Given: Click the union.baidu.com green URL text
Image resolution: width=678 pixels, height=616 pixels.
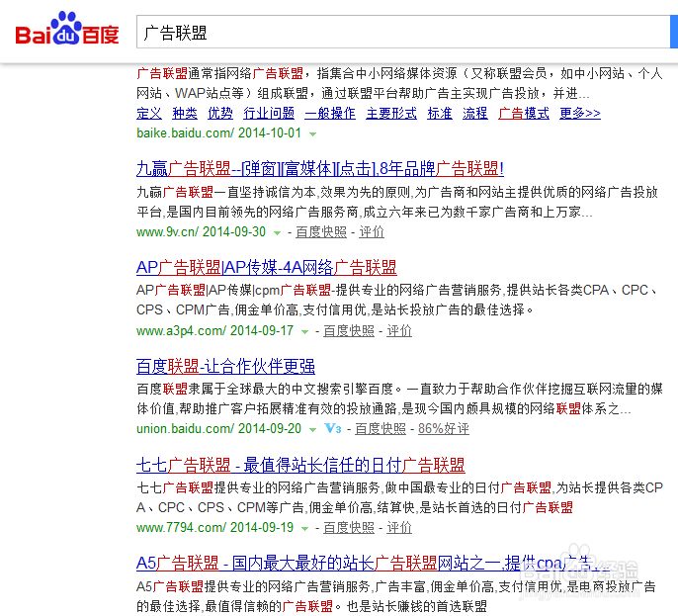Looking at the screenshot, I should coord(218,429).
